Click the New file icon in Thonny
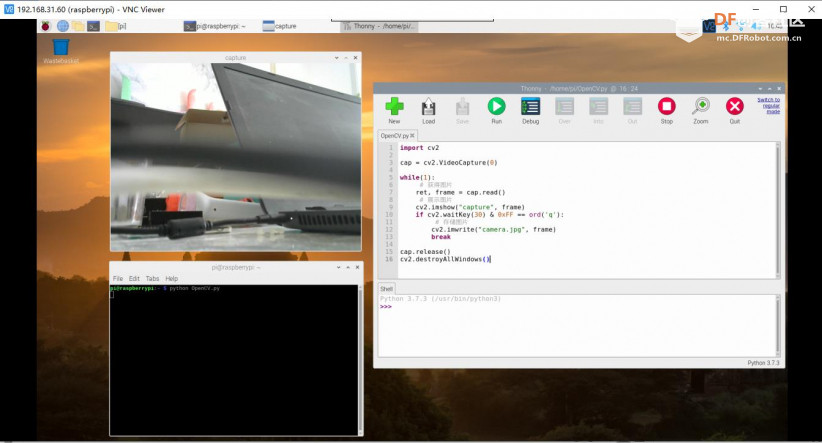 (x=394, y=106)
